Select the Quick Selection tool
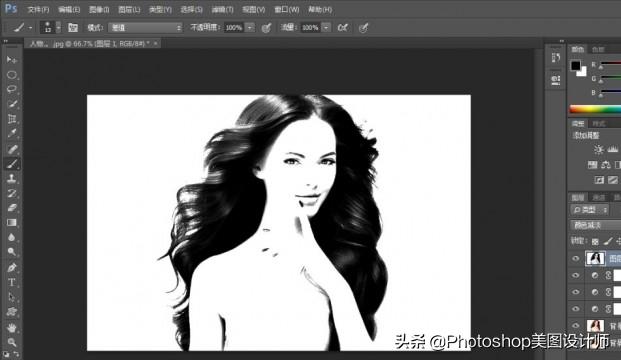Viewport: 621px width, 360px height. point(11,104)
